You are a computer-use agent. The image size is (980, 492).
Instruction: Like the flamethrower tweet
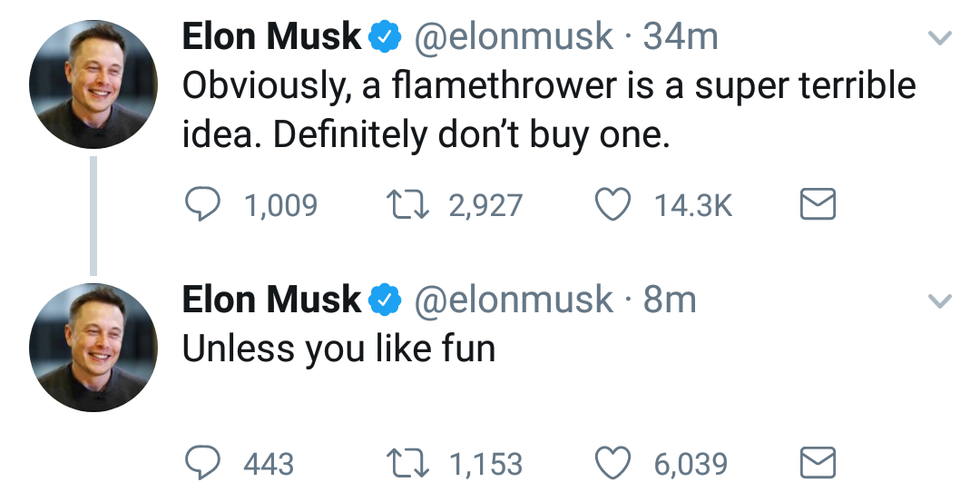pyautogui.click(x=612, y=205)
